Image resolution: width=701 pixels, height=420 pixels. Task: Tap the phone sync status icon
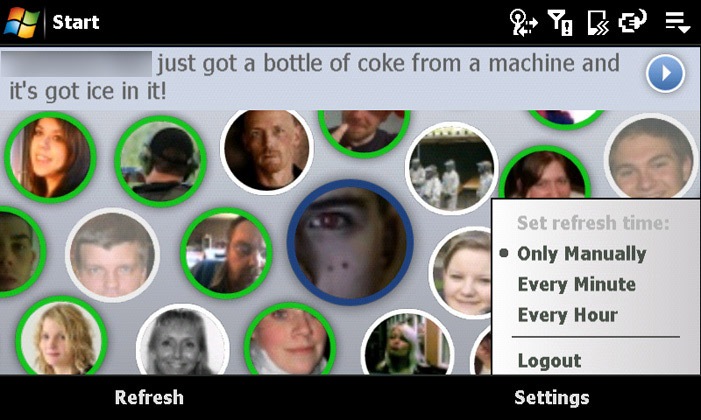(x=598, y=22)
